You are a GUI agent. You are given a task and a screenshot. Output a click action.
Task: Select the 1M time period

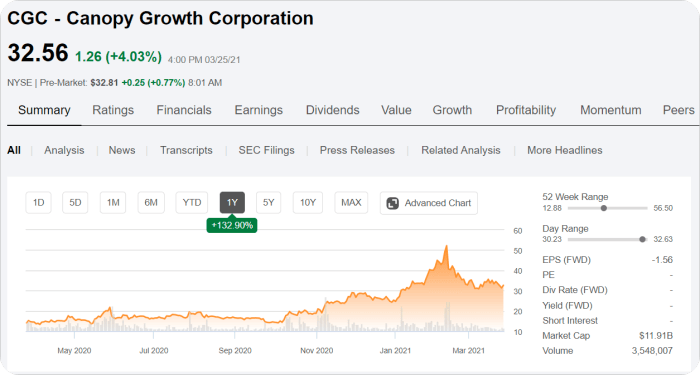coord(113,203)
